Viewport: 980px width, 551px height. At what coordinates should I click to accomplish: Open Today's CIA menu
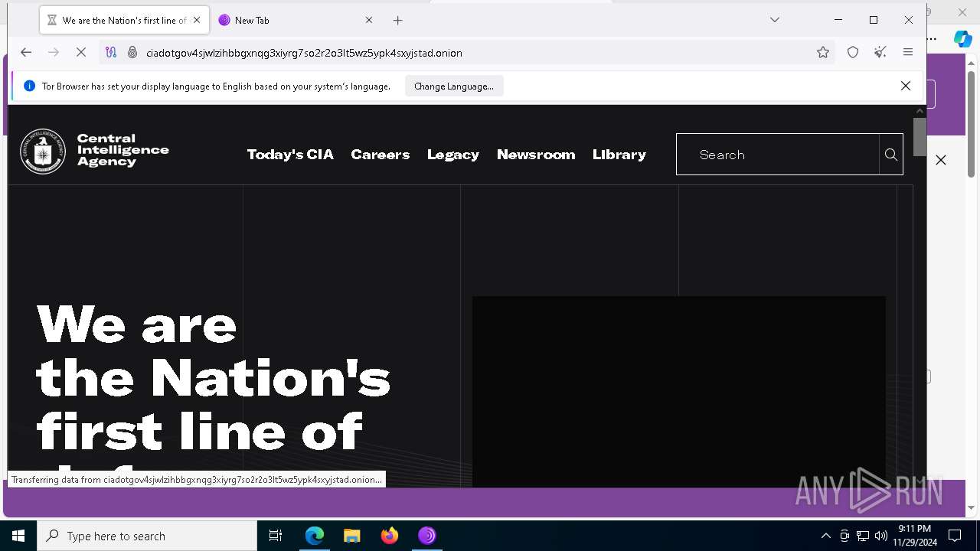[290, 155]
